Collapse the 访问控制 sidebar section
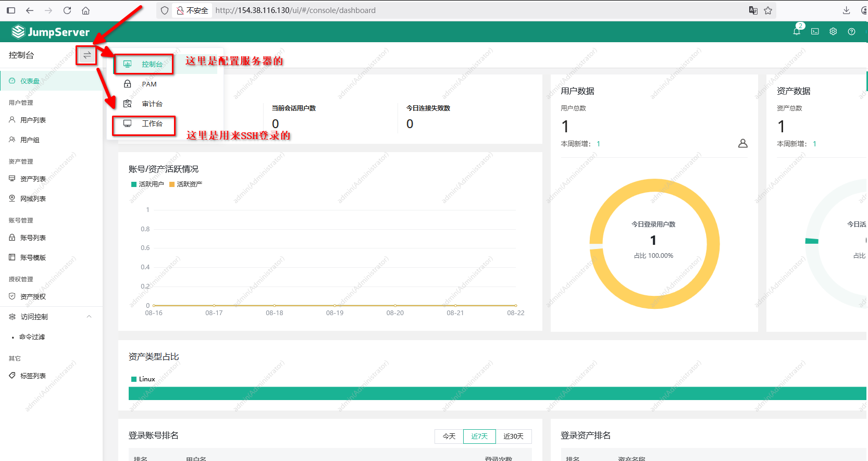Image resolution: width=868 pixels, height=461 pixels. tap(89, 317)
